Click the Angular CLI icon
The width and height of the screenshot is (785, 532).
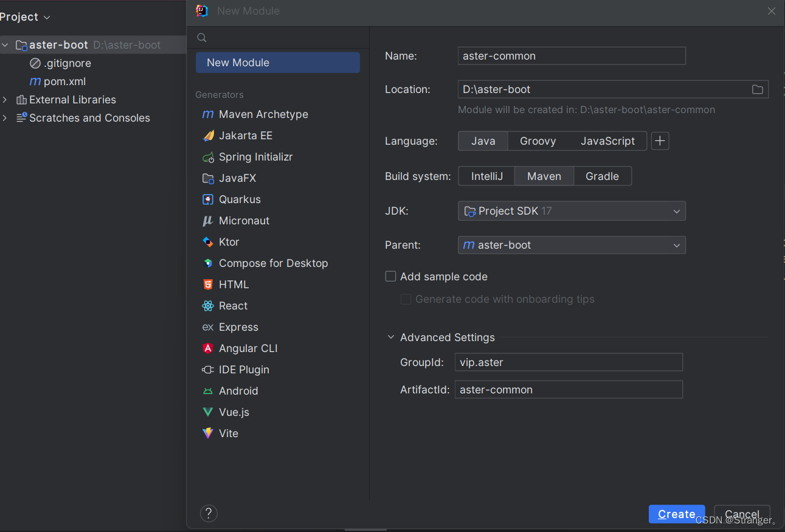[x=208, y=348]
